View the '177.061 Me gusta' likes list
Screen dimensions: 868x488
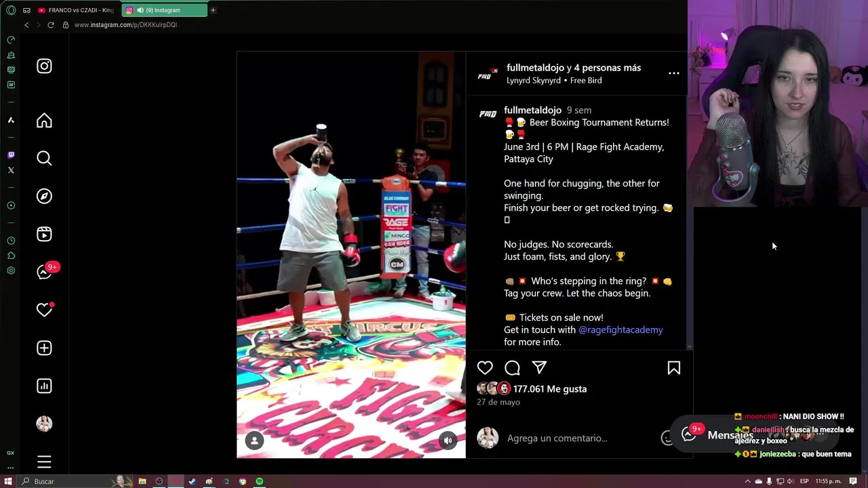550,389
